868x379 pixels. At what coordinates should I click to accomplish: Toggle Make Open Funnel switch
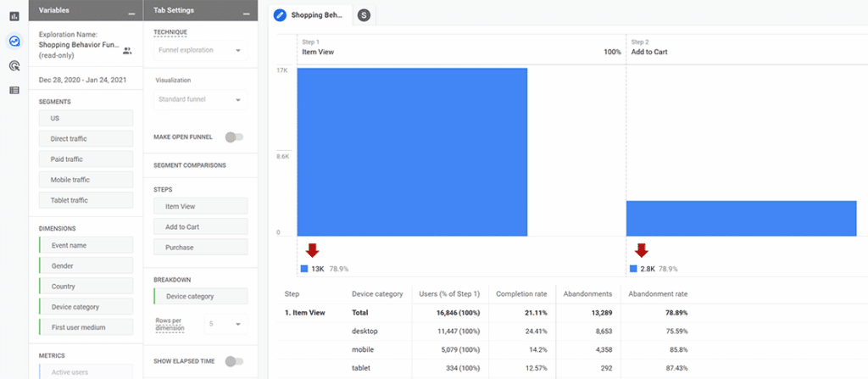[234, 137]
